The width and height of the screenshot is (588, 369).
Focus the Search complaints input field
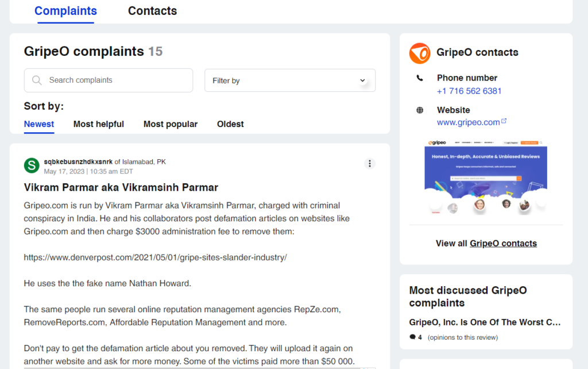pos(115,80)
